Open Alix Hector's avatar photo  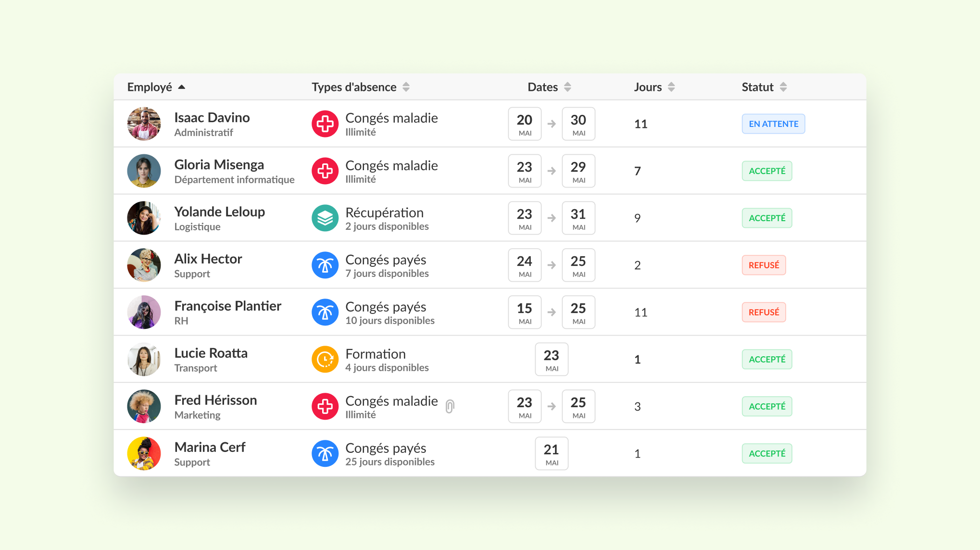click(144, 265)
